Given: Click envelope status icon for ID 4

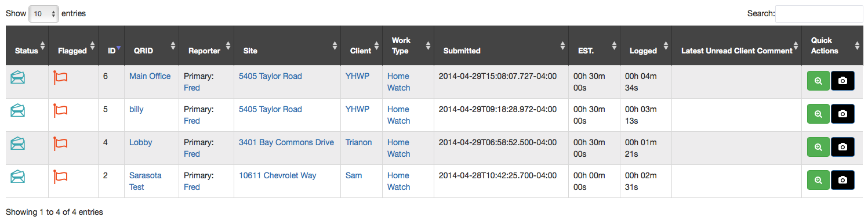Looking at the screenshot, I should point(18,143).
